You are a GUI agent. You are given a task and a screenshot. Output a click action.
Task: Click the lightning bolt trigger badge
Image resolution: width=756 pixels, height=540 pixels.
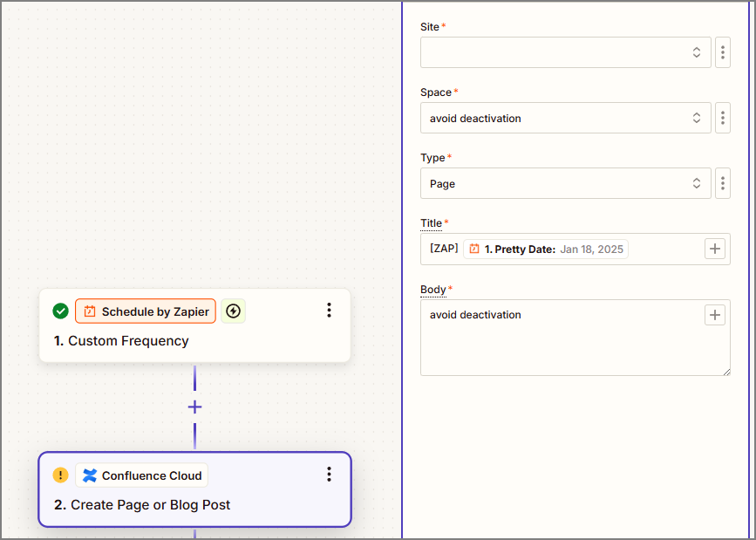pos(234,311)
